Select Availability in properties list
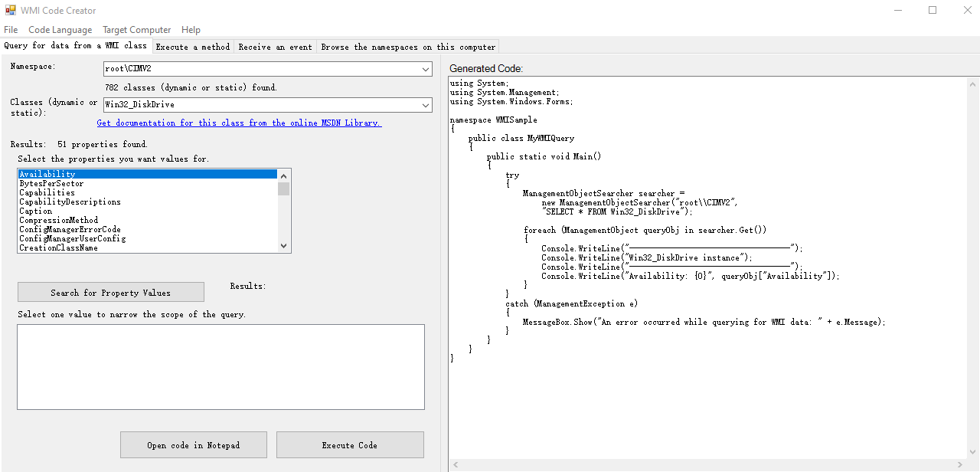Viewport: 980px width, 472px height. point(148,174)
